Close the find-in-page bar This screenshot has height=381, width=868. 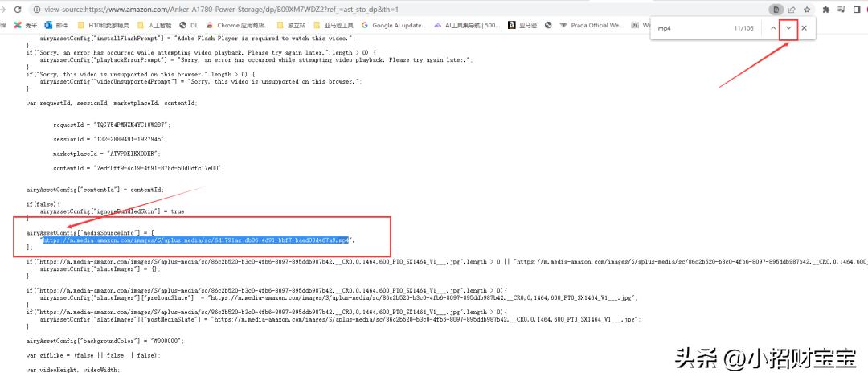(x=805, y=27)
